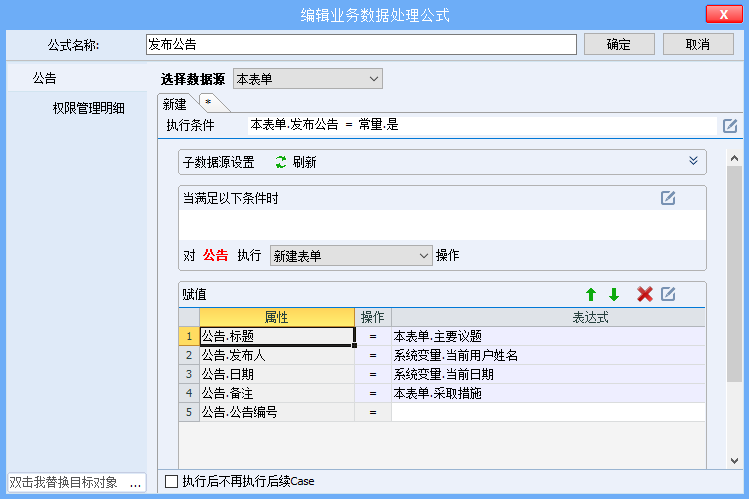Edit the 执行条件 expression via pencil icon
This screenshot has height=499, width=749.
(729, 126)
